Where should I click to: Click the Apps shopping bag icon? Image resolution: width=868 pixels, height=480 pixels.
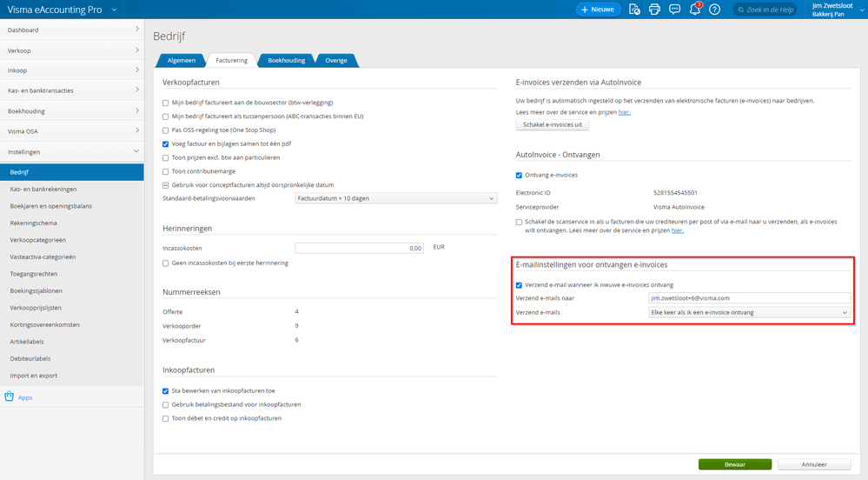pos(9,397)
